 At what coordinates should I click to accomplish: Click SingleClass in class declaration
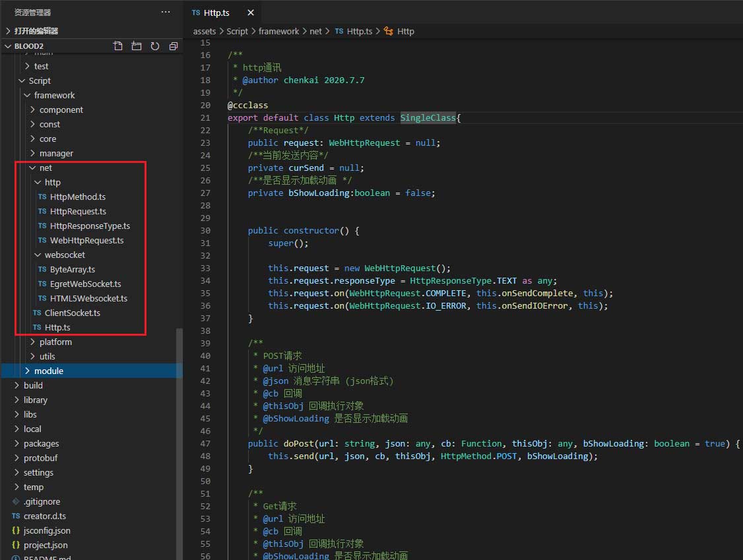pos(428,117)
